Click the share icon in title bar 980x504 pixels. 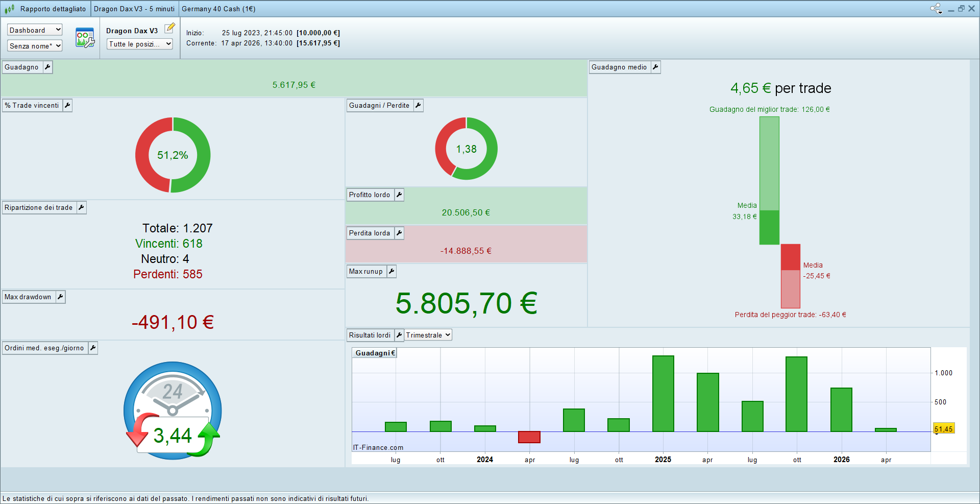coord(936,9)
